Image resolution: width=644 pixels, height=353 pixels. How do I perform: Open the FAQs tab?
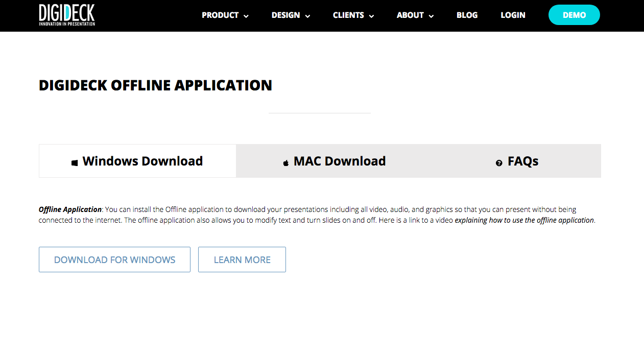(522, 161)
